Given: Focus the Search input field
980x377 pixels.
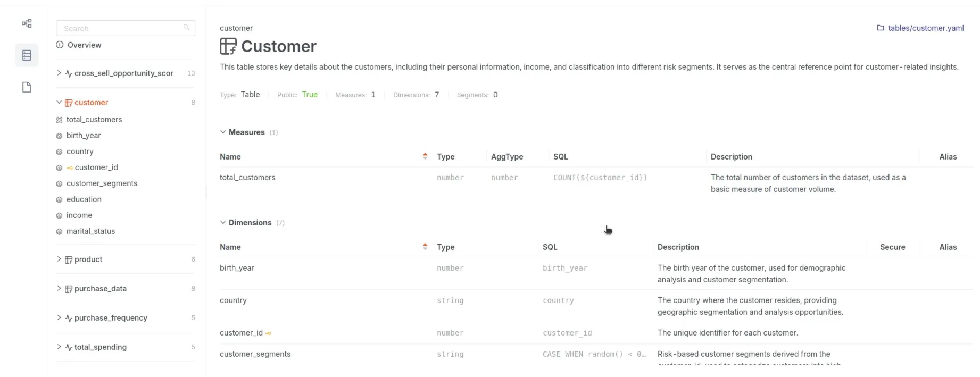Looking at the screenshot, I should pos(126,28).
